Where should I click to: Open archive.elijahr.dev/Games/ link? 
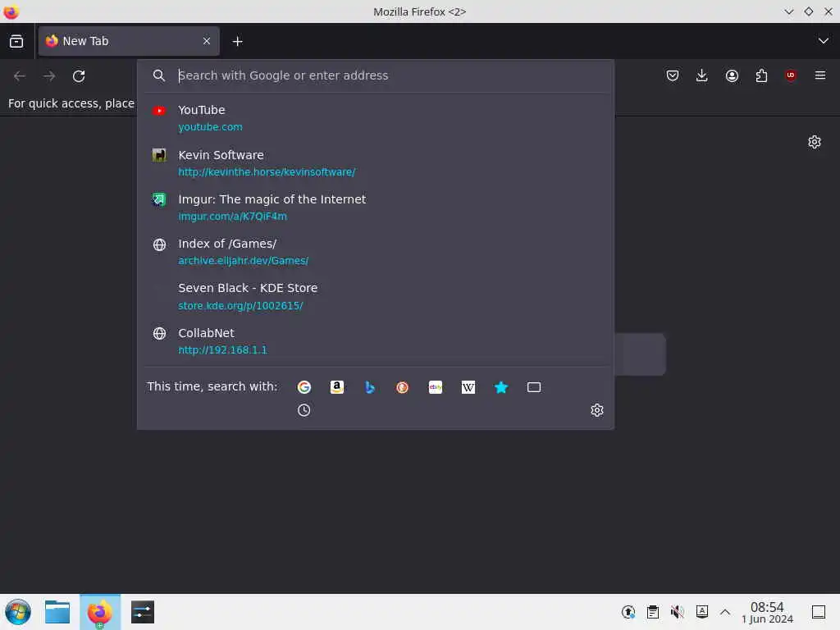243,261
